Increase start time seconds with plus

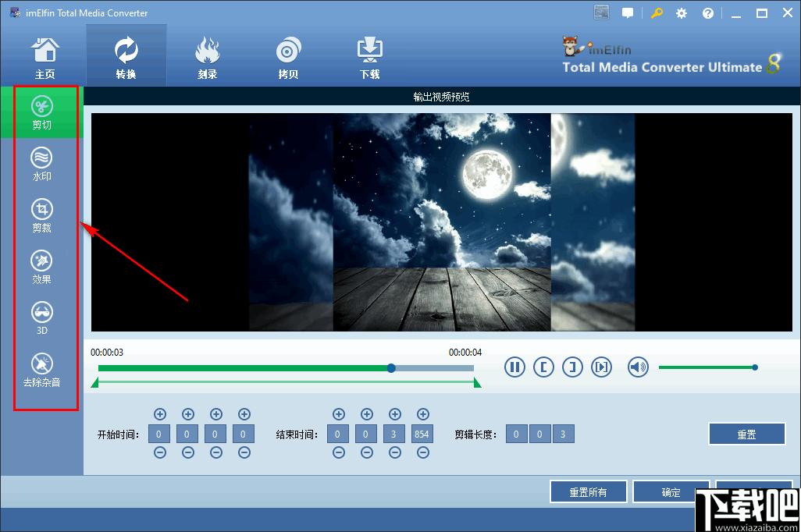pos(216,414)
